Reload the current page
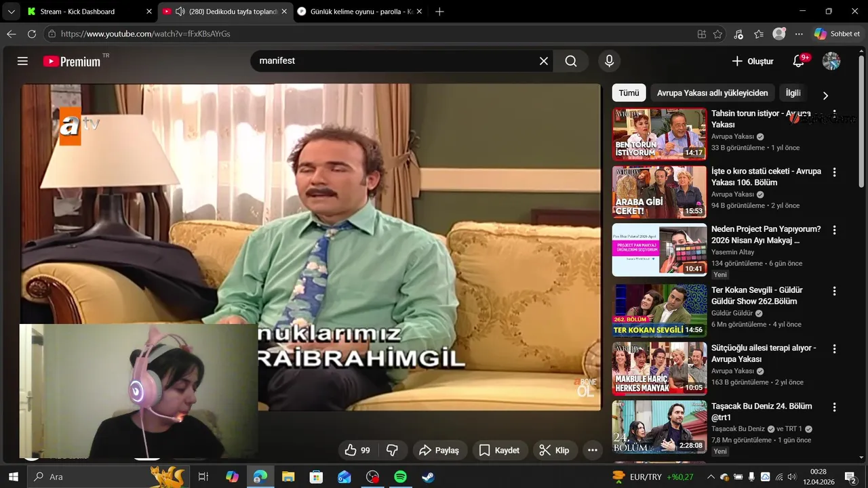This screenshot has height=488, width=868. pos(32,34)
